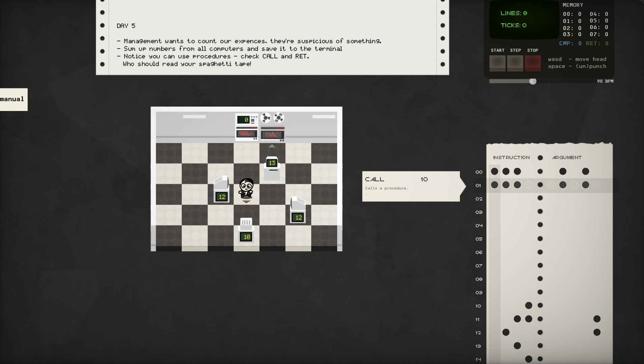Adjust the BPM speed slider handle

tap(533, 81)
